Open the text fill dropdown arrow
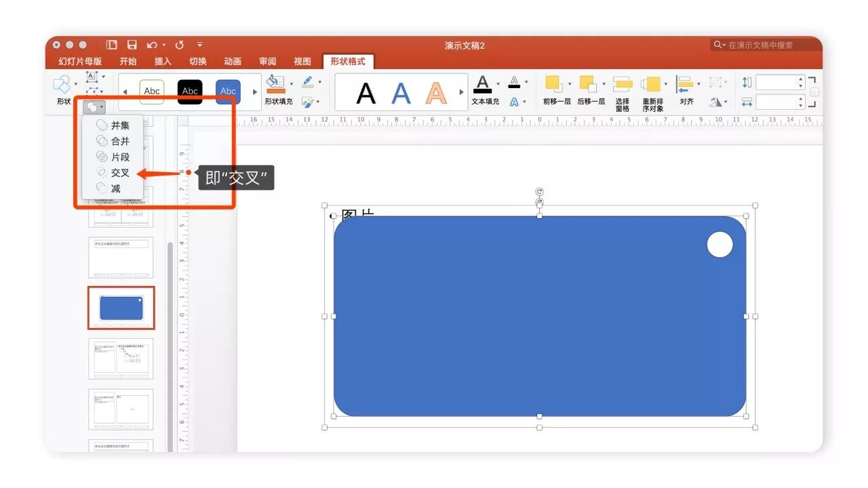Viewport: 868px width, 488px height. pos(498,84)
